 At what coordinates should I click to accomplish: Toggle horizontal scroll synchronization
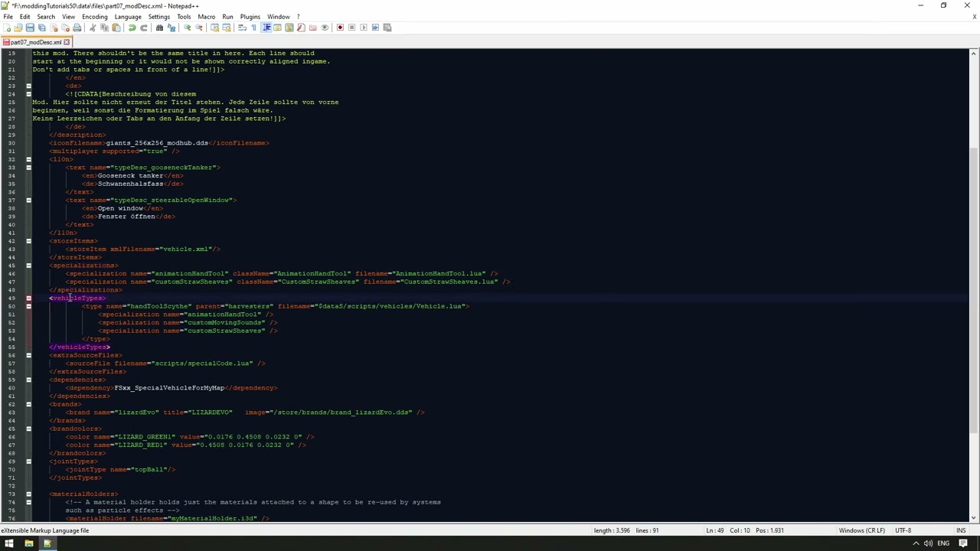click(x=226, y=28)
